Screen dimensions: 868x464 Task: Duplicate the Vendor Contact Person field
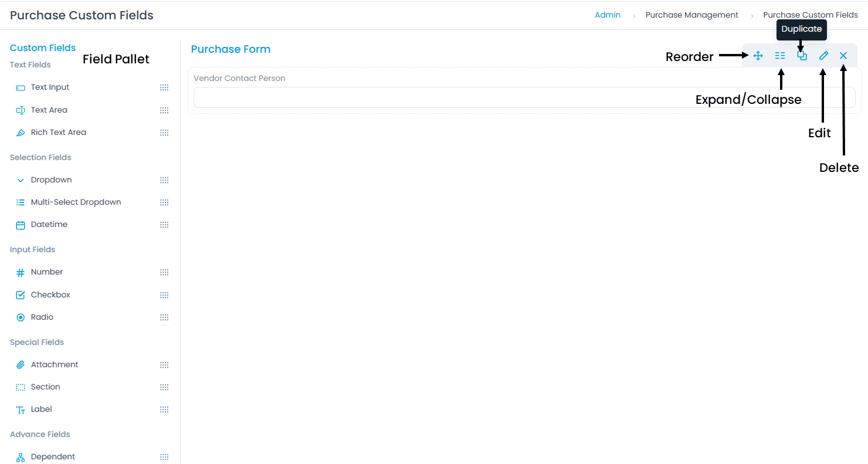(x=802, y=56)
